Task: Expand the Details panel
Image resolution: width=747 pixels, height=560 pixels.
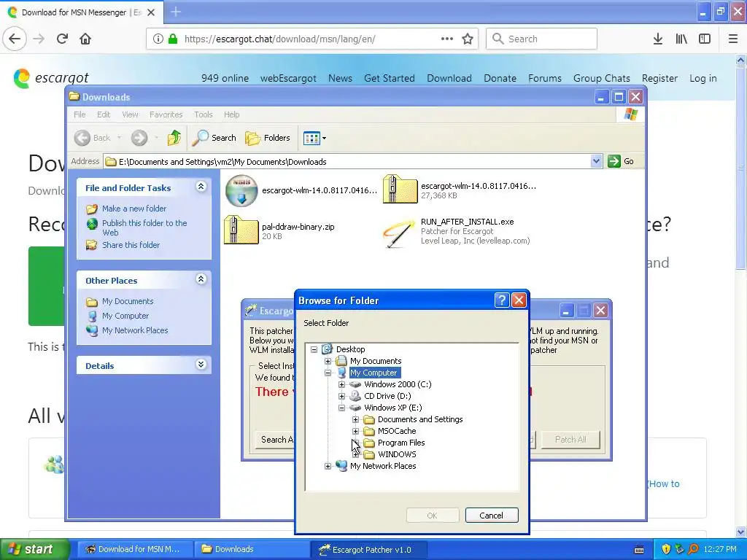Action: click(x=201, y=365)
